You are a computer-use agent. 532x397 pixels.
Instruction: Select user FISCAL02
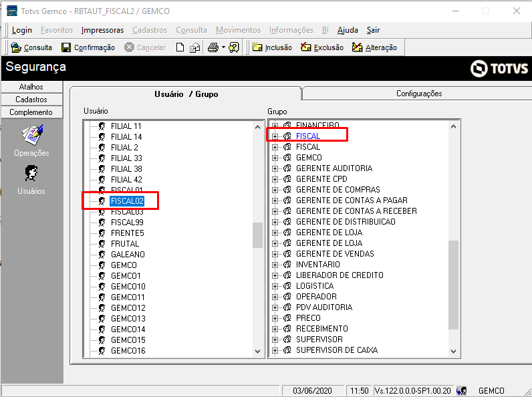click(x=127, y=201)
